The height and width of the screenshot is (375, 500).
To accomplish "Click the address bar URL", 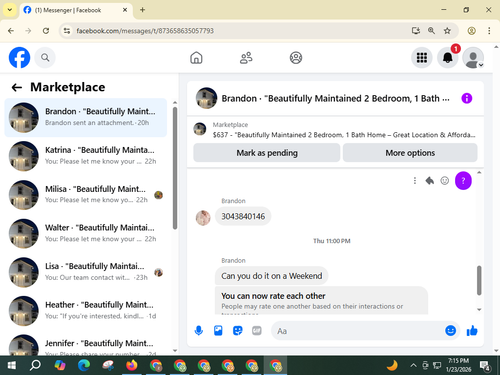I will tap(145, 31).
